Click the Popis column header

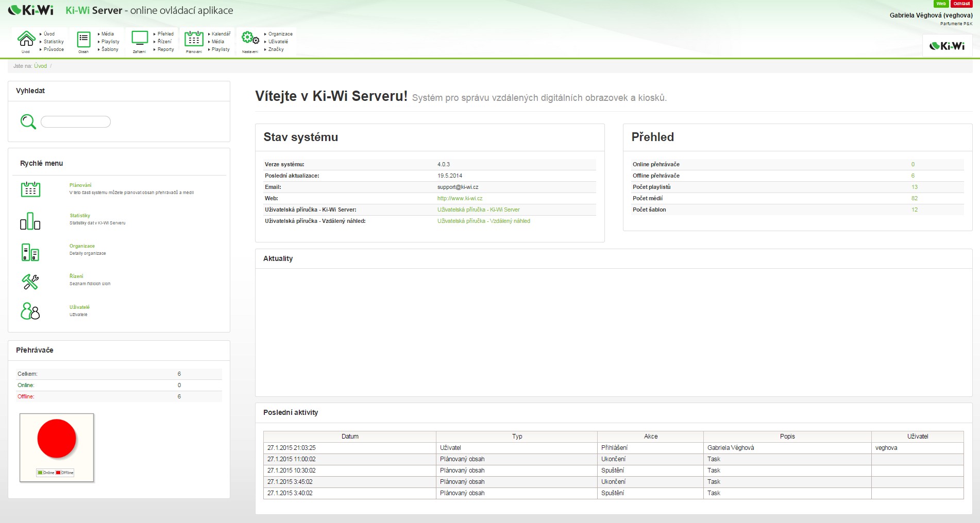pos(787,437)
